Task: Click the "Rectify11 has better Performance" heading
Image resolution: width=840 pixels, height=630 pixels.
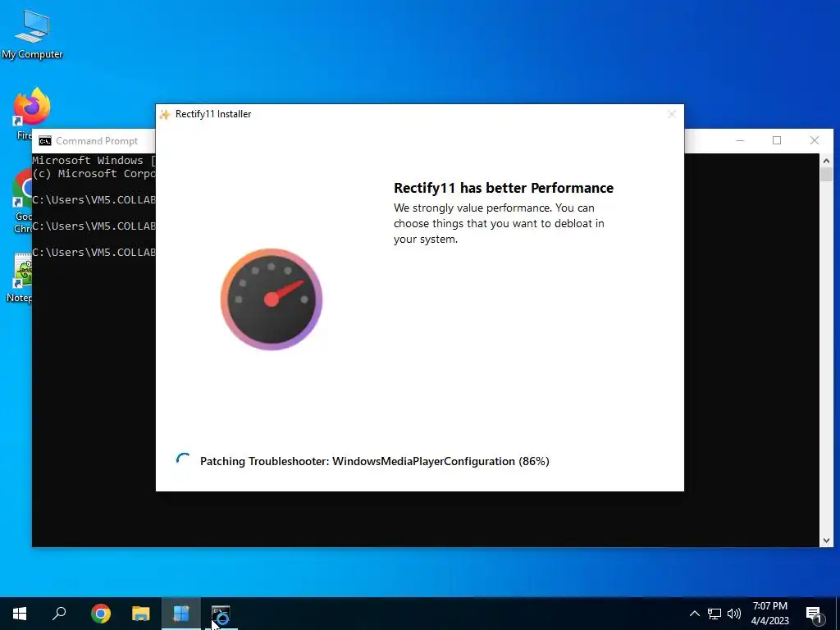Action: tap(504, 188)
